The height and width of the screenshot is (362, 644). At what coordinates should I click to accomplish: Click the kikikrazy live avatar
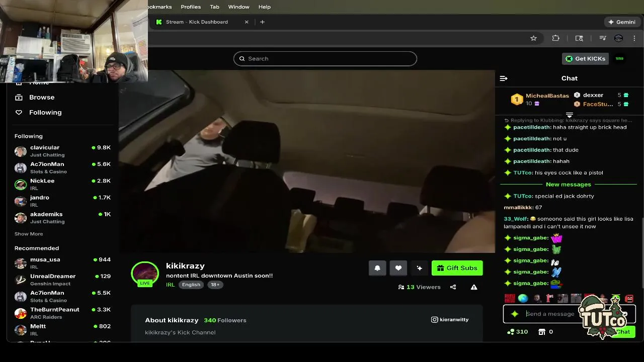point(145,274)
